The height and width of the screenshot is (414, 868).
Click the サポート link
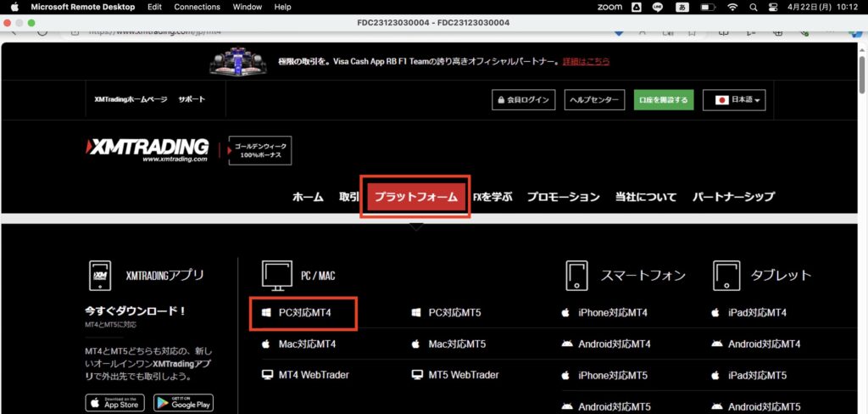(x=192, y=100)
